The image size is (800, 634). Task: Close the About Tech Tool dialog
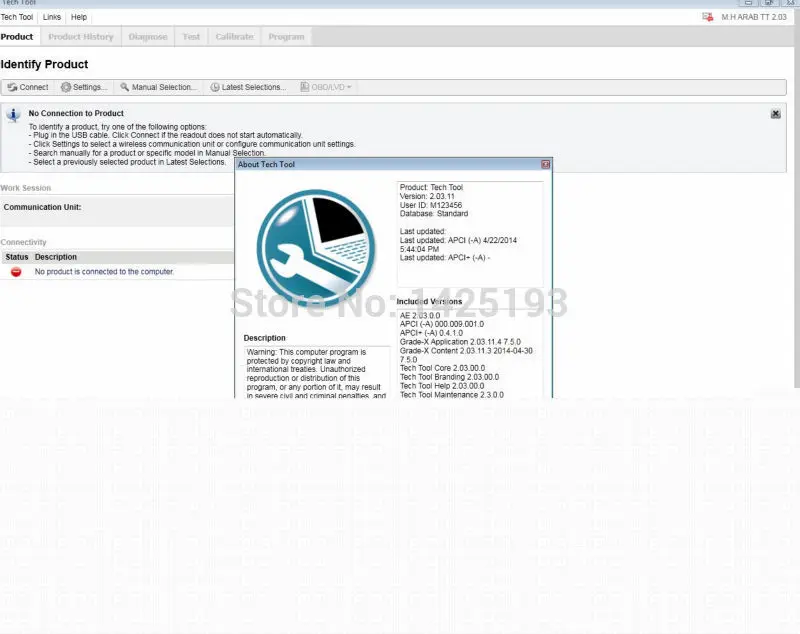pos(545,164)
